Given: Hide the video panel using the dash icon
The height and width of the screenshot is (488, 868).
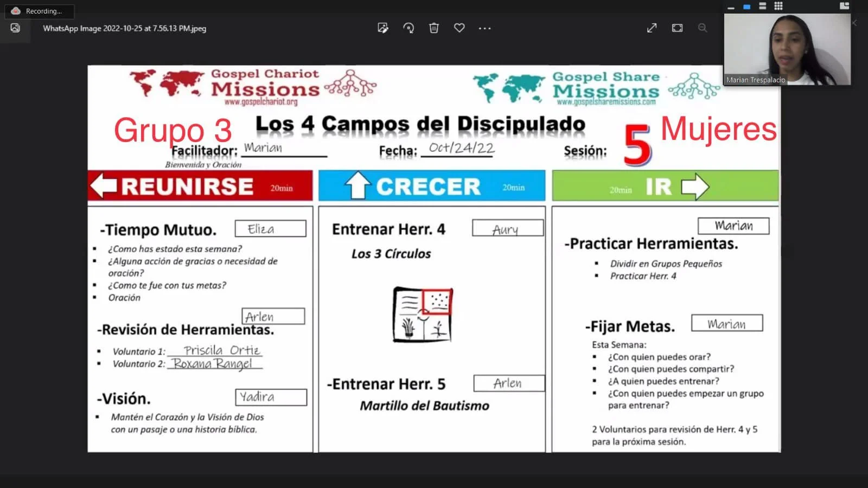Looking at the screenshot, I should pyautogui.click(x=731, y=7).
